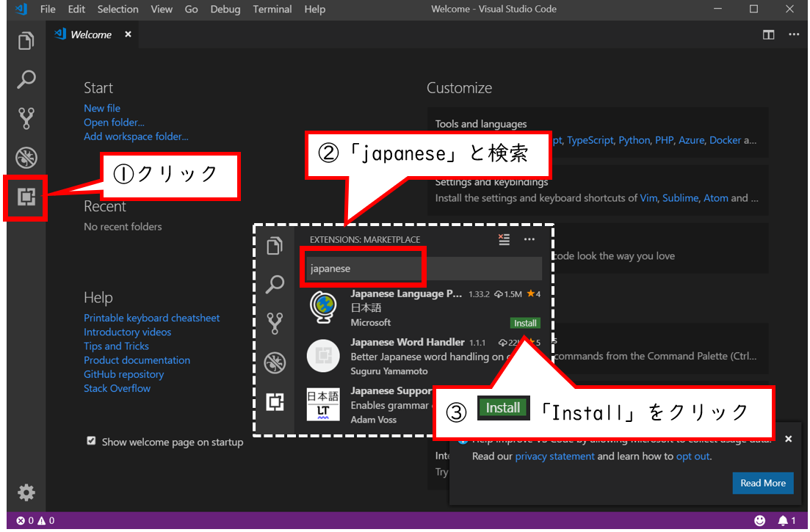Click VS Code logo in title bar
The width and height of the screenshot is (810, 532).
(21, 9)
